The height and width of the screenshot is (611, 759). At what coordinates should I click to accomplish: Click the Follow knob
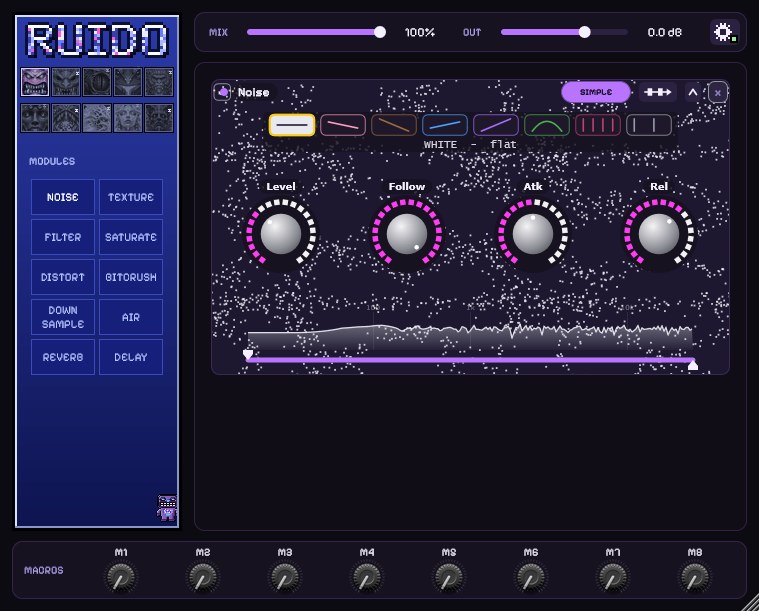click(407, 233)
